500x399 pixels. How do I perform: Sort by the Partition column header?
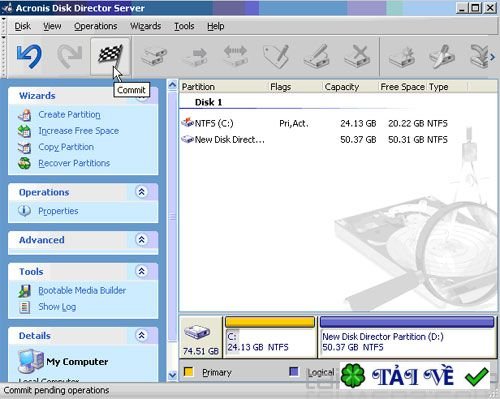[224, 87]
